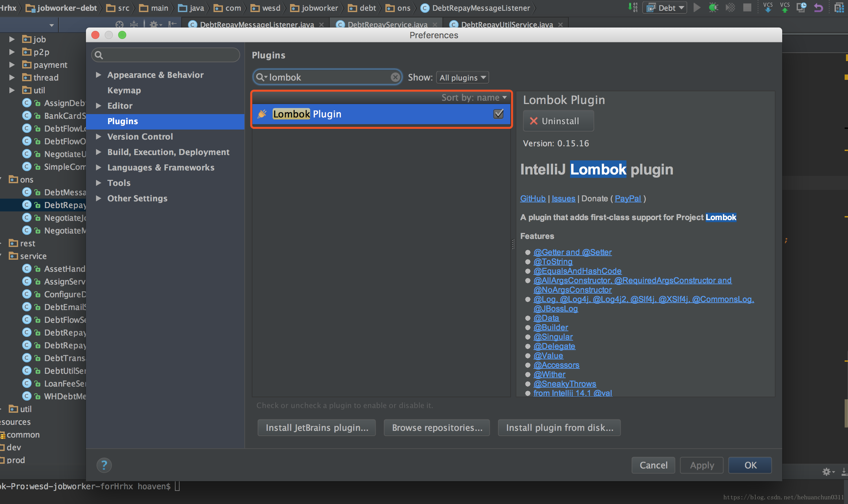Expand Other Settings group
Image resolution: width=848 pixels, height=504 pixels.
98,198
